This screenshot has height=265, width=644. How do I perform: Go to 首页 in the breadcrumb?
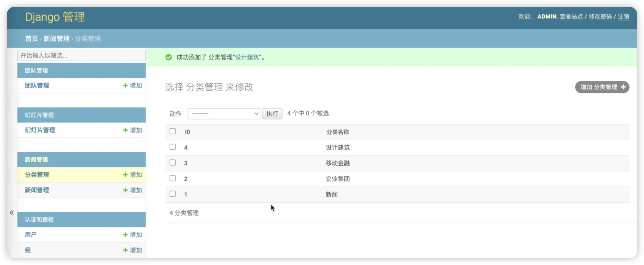[32, 39]
